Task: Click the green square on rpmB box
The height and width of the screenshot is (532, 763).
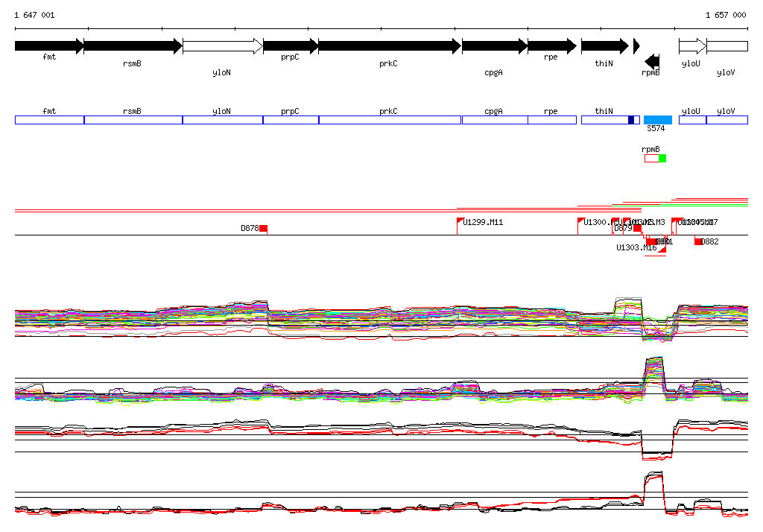Action: 662,158
